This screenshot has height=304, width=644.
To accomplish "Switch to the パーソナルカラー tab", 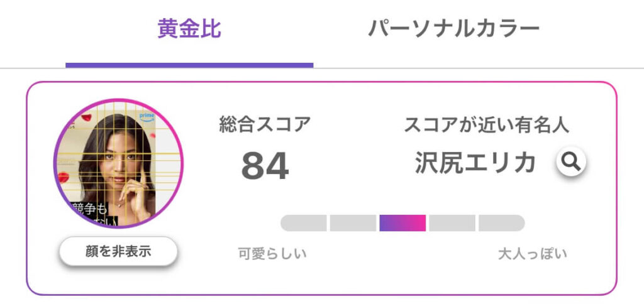I will click(453, 29).
